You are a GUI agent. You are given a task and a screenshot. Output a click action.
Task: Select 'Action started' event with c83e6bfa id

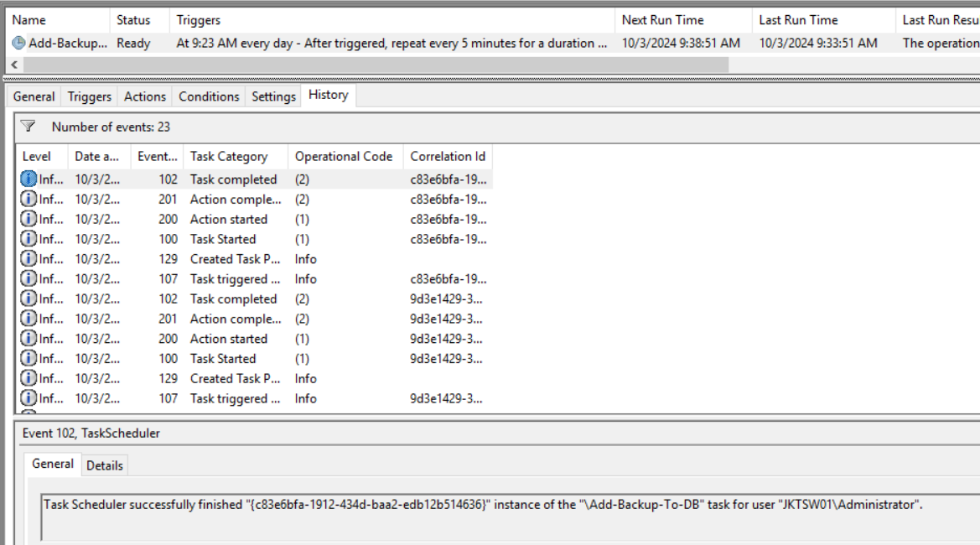point(254,220)
